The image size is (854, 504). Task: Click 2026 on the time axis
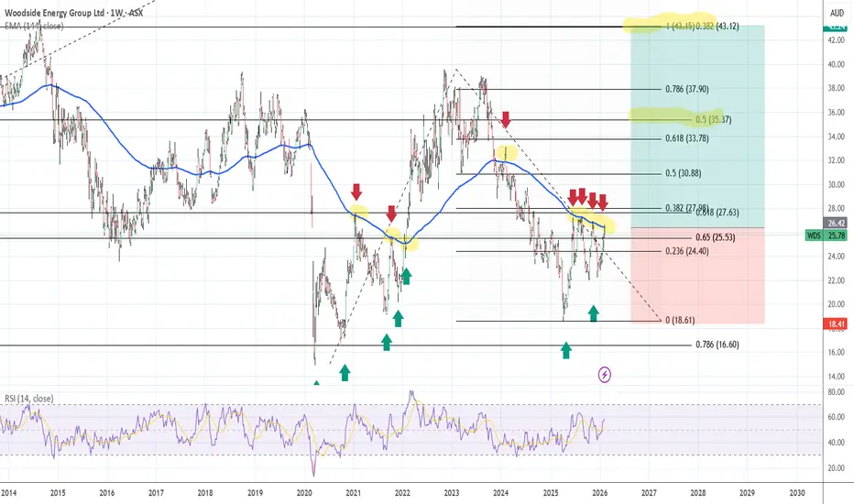point(599,493)
